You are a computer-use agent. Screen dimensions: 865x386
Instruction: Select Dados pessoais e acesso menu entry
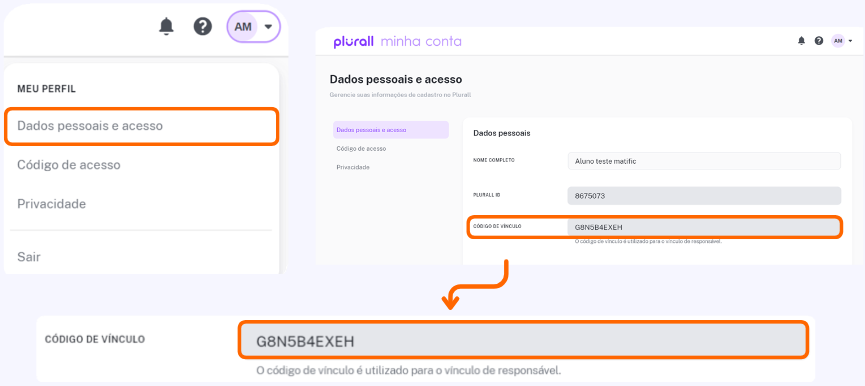141,126
